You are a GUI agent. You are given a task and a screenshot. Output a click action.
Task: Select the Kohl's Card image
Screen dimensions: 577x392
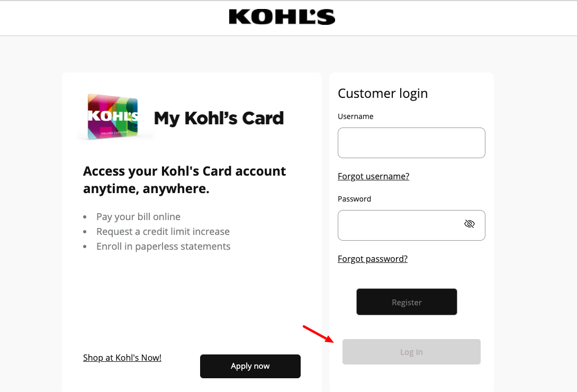tap(114, 116)
